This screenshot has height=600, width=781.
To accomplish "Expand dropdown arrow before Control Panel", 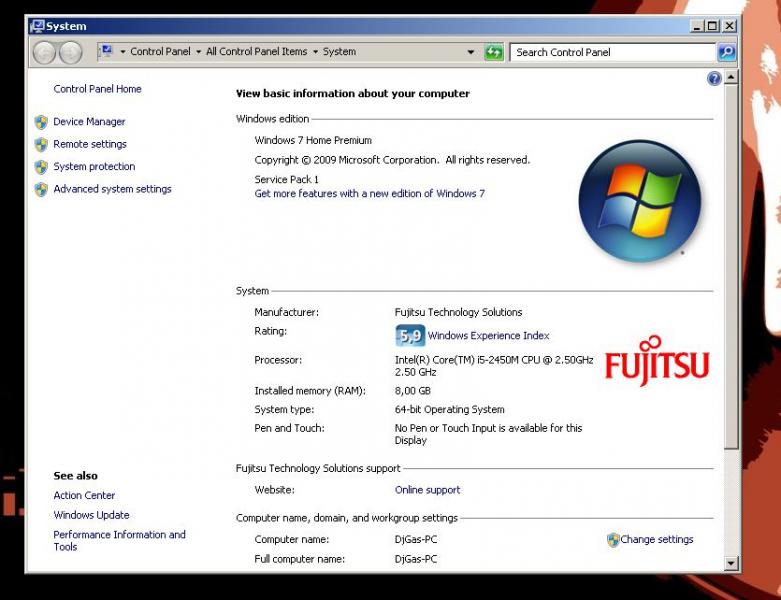I will (123, 52).
